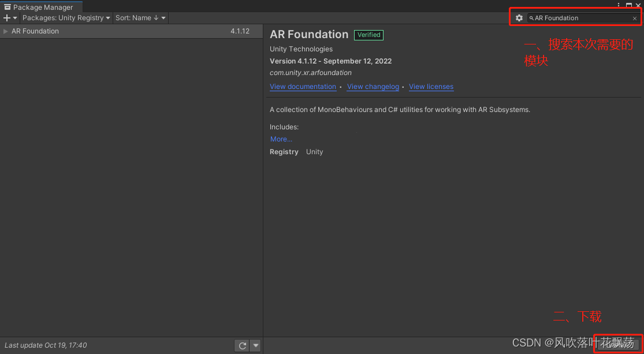Click the magnifier icon in the search field
644x354 pixels.
(531, 18)
